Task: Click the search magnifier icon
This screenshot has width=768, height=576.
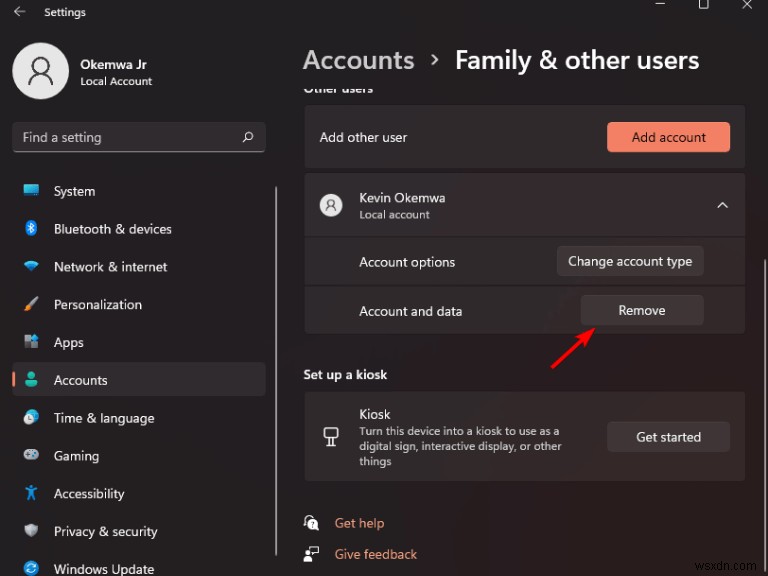Action: point(248,137)
